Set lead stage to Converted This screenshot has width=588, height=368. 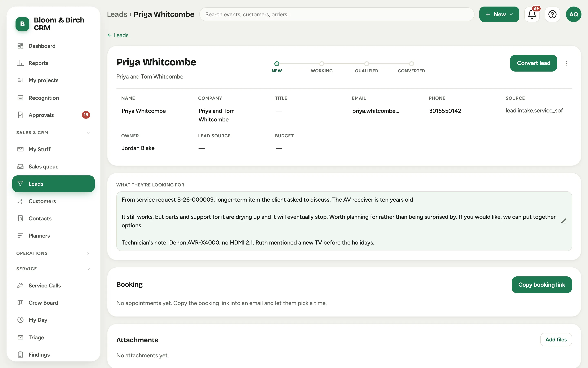[411, 67]
